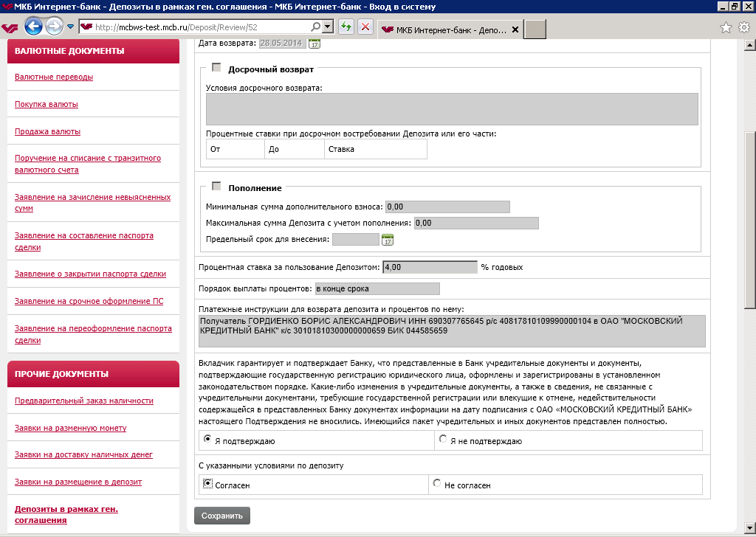
Task: Open calendar icon next to Дата возврата
Action: tap(315, 44)
